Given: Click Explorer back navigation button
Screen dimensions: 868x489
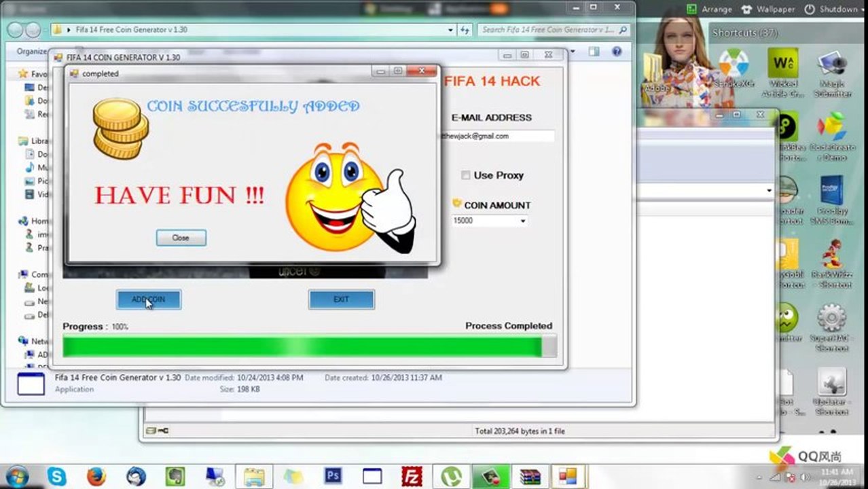Looking at the screenshot, I should click(15, 30).
